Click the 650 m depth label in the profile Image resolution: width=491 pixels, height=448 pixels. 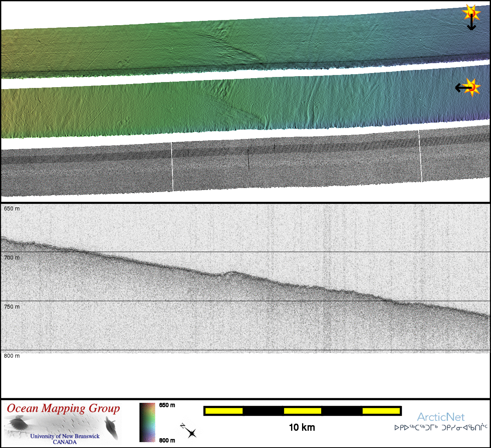(x=12, y=208)
